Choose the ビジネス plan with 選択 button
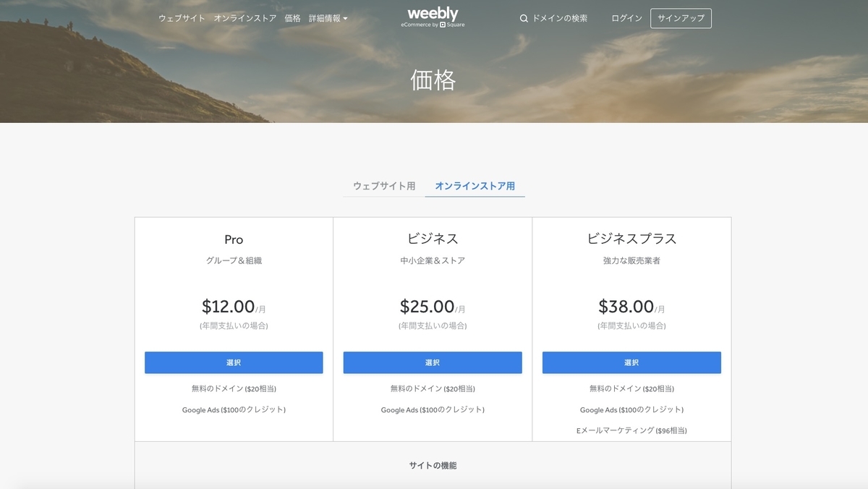The width and height of the screenshot is (868, 489). tap(433, 362)
